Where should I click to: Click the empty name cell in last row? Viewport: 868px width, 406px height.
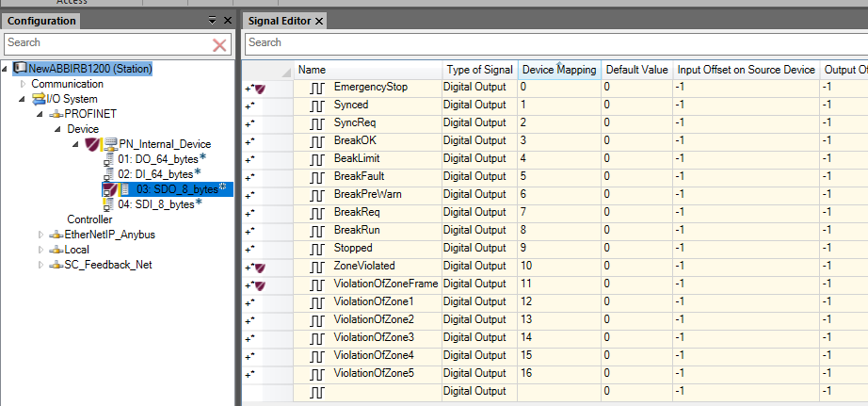368,392
